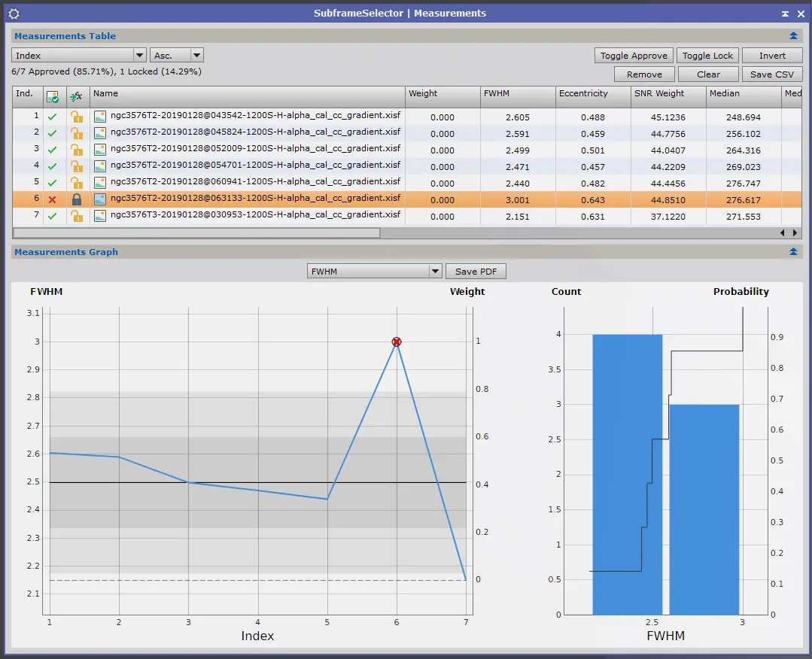Image resolution: width=812 pixels, height=659 pixels.
Task: Click the approved column header icon
Action: (x=53, y=97)
